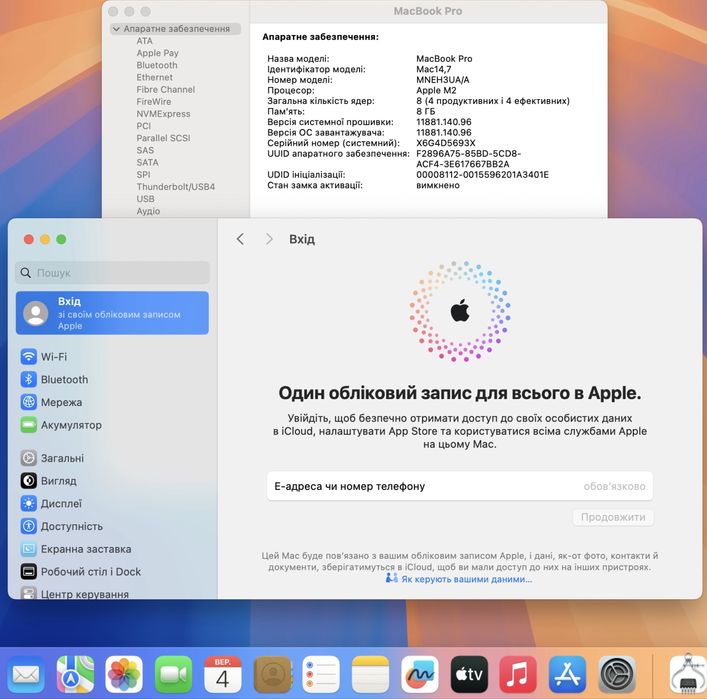Open Робочий стіл і Dock settings
This screenshot has height=699, width=707.
[x=81, y=571]
